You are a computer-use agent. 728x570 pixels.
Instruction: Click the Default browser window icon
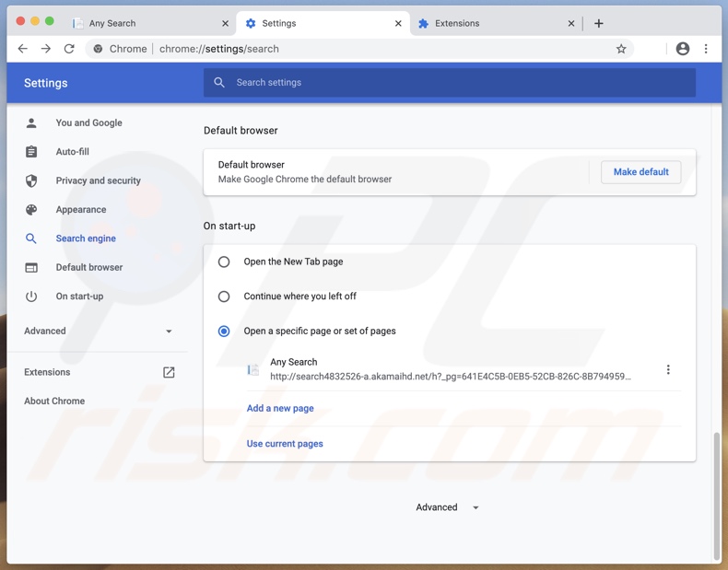[x=31, y=268]
